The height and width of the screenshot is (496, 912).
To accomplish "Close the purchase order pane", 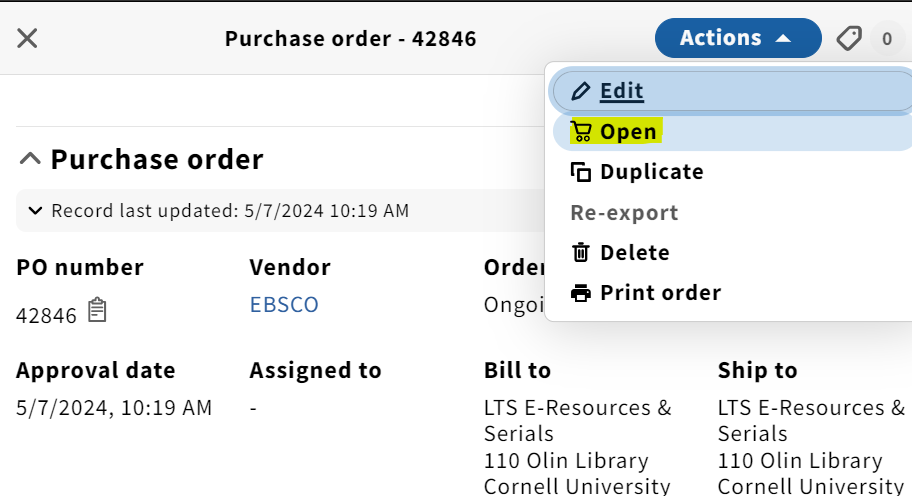I will pyautogui.click(x=27, y=38).
